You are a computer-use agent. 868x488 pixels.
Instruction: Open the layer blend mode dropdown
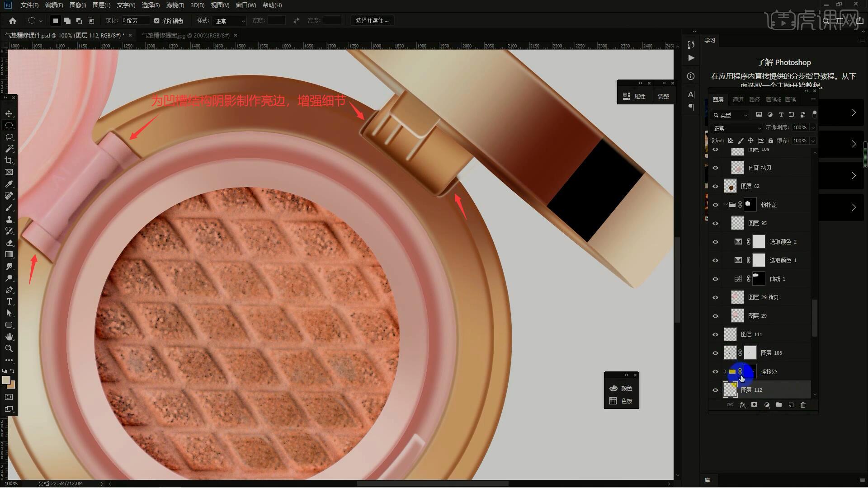click(x=737, y=128)
